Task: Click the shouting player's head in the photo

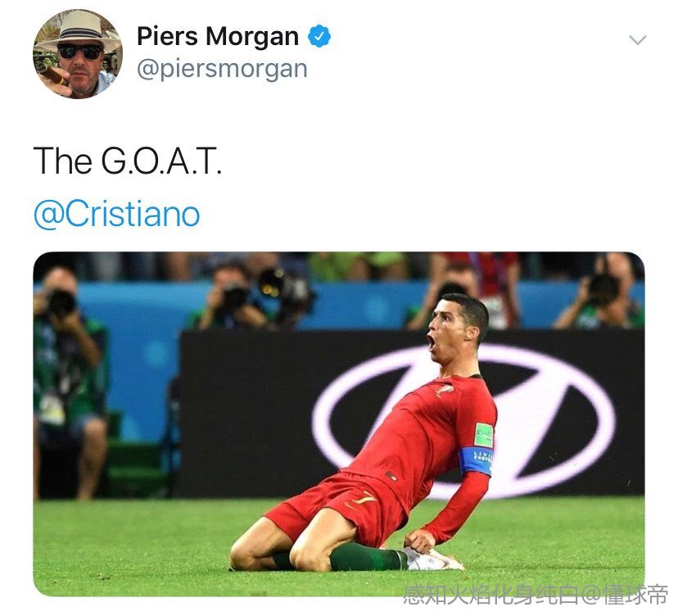Action: coord(459,328)
